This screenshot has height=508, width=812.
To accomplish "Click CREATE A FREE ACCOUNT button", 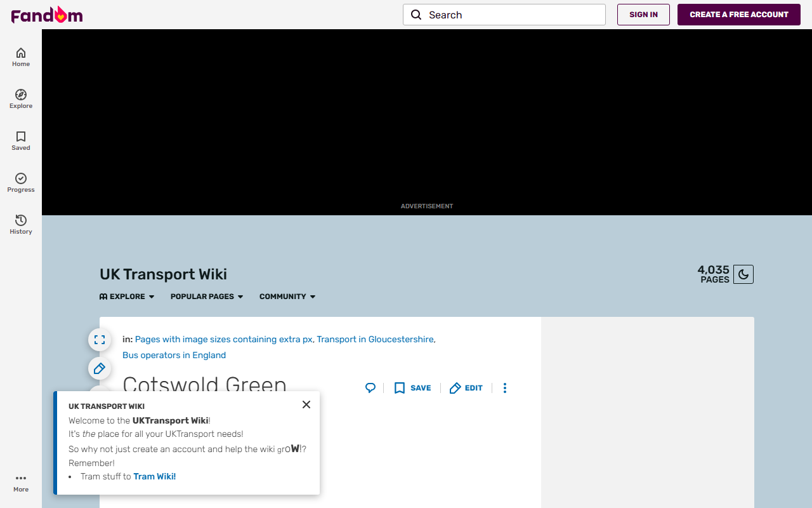I will [739, 15].
